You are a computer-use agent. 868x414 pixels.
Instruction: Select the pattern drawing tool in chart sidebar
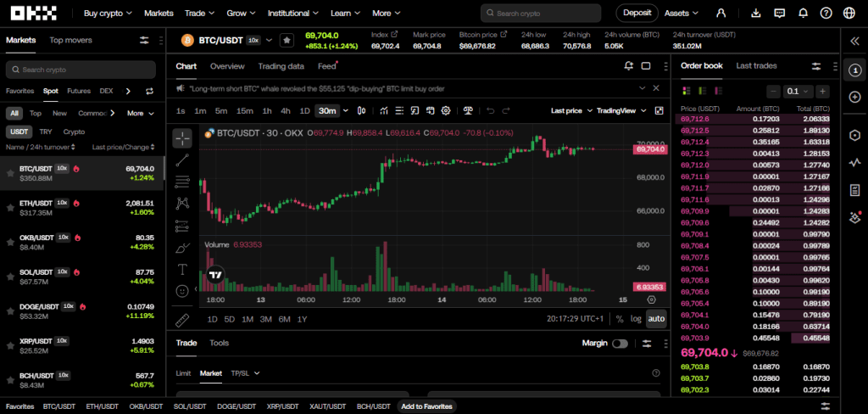tap(183, 204)
